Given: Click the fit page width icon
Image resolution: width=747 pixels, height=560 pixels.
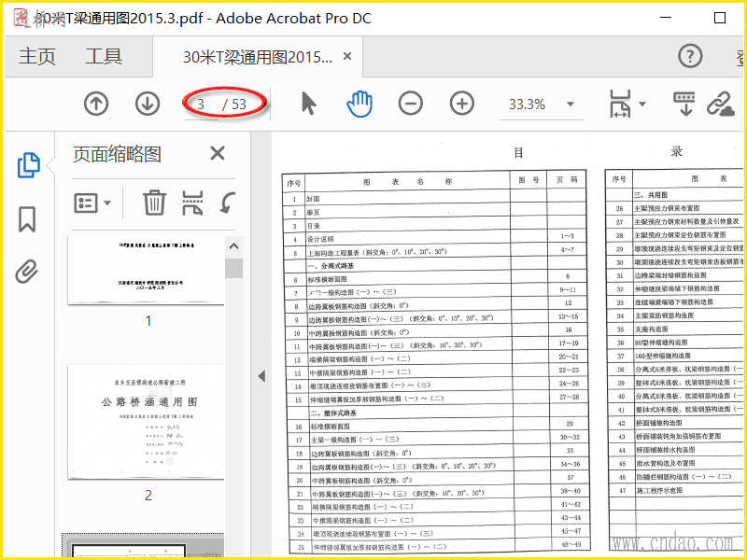Looking at the screenshot, I should click(620, 104).
